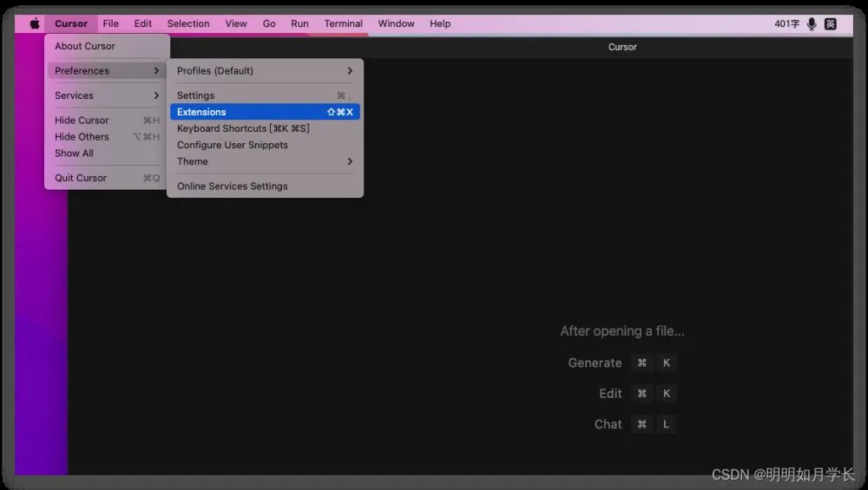Open the File menu
The image size is (868, 490).
[x=111, y=23]
